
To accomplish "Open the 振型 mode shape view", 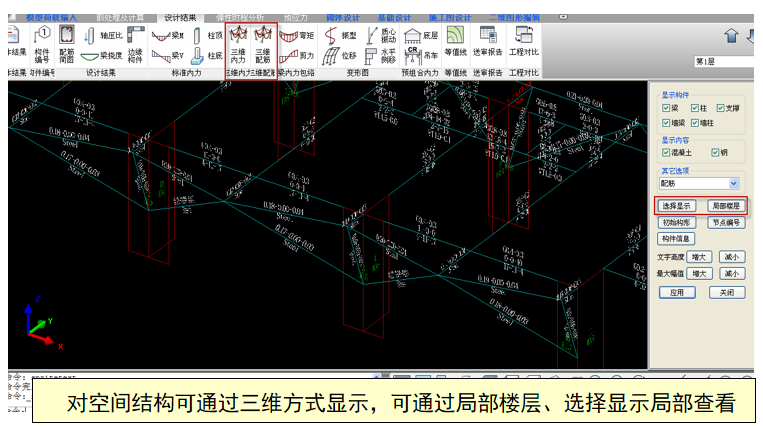I will click(340, 36).
